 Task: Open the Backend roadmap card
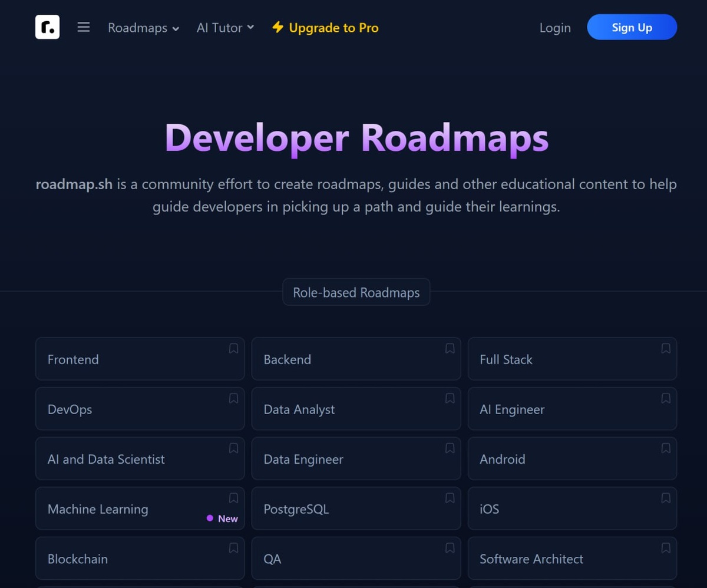(x=356, y=359)
